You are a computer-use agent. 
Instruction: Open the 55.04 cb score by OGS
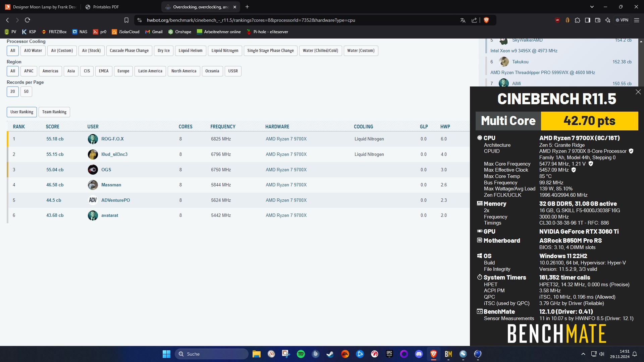55,170
